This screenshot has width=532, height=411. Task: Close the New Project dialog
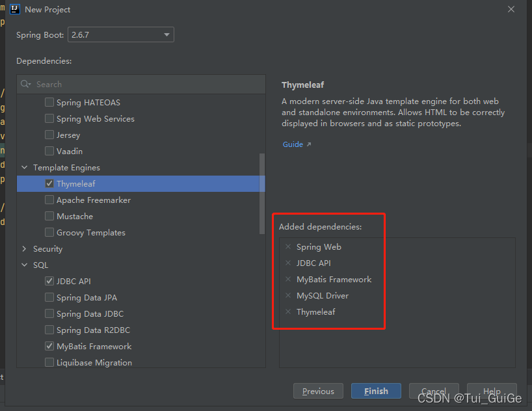[511, 9]
